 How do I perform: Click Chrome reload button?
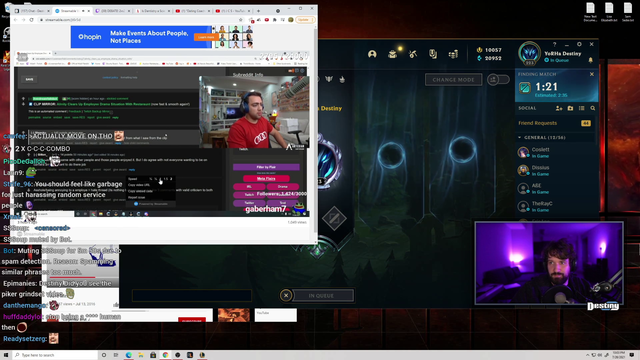(x=31, y=20)
